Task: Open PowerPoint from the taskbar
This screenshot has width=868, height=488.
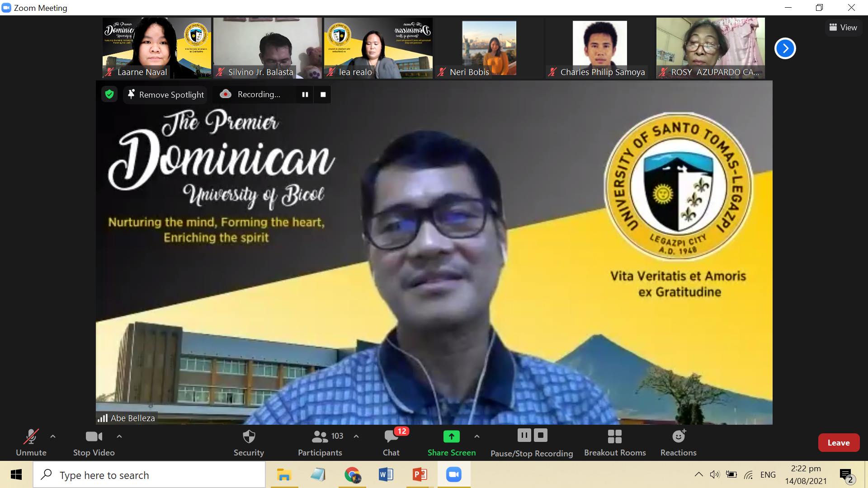Action: 420,475
